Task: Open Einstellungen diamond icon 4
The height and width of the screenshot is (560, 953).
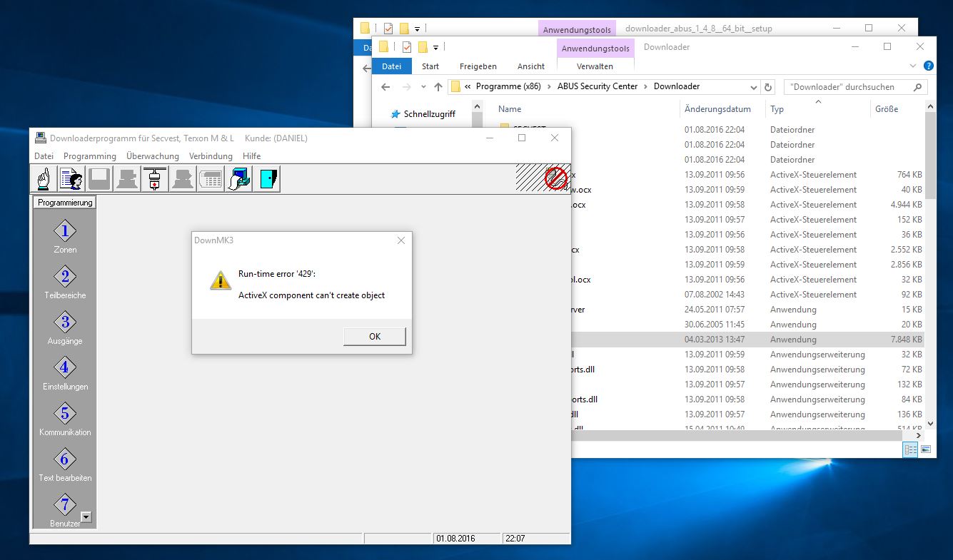Action: [65, 368]
